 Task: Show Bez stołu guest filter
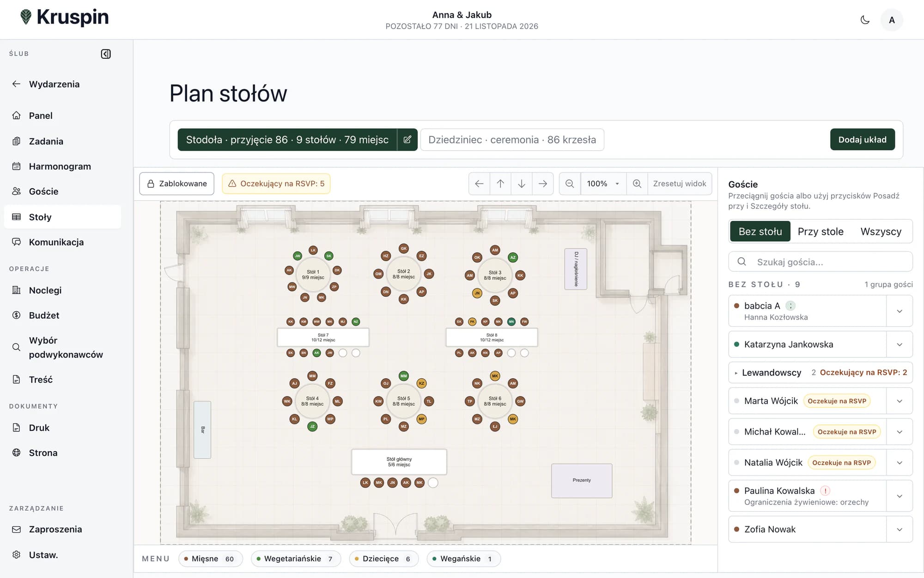point(760,231)
